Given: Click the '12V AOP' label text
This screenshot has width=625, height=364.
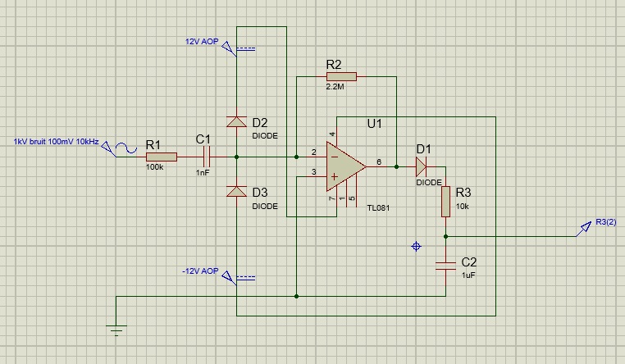Looking at the screenshot, I should click(202, 42).
